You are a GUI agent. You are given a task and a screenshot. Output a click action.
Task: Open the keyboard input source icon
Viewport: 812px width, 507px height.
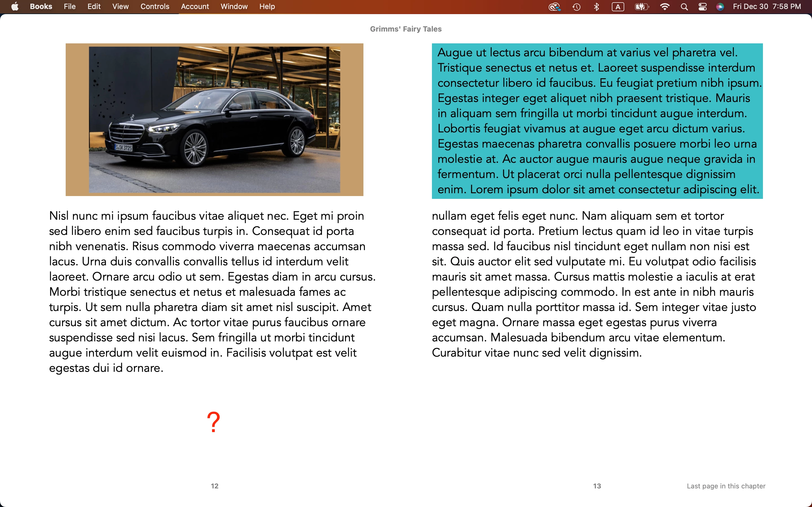click(x=618, y=7)
